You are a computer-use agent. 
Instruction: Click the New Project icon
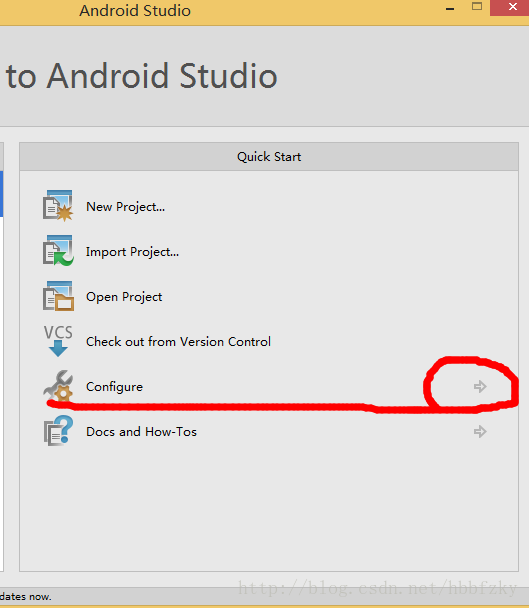tap(58, 206)
